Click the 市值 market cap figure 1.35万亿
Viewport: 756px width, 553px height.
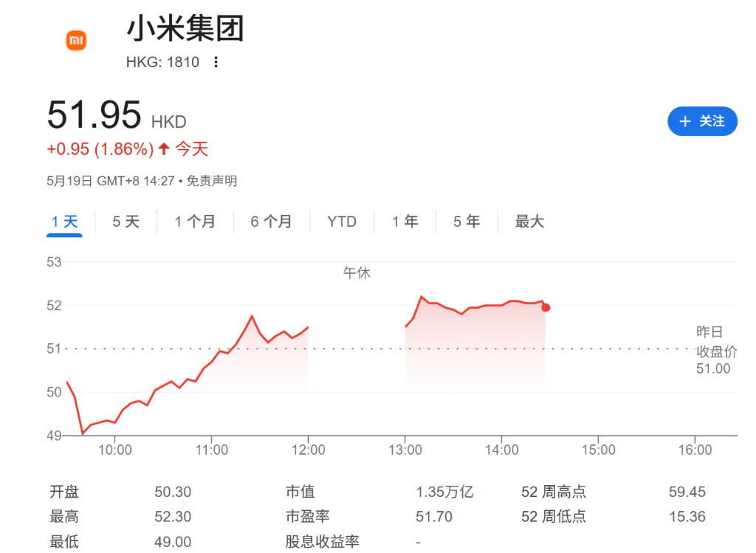[x=444, y=491]
